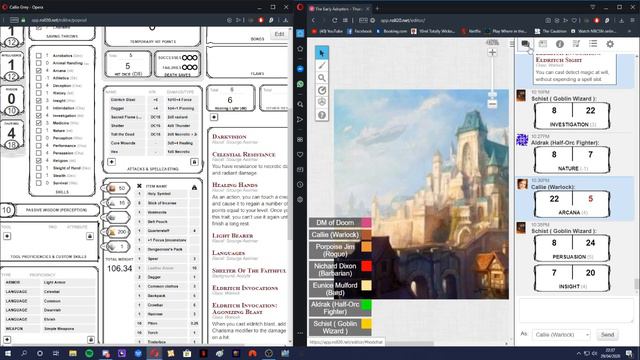The height and width of the screenshot is (360, 640).
Task: Open the My Settings gear tab
Action: pyautogui.click(x=610, y=44)
